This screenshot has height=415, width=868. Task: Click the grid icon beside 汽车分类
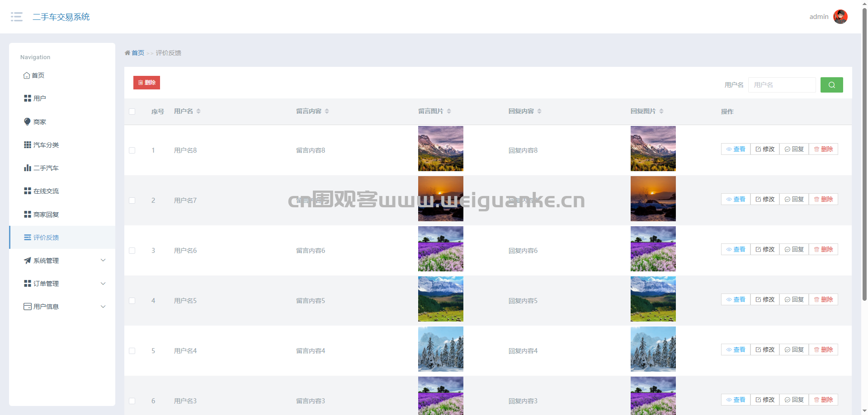28,145
